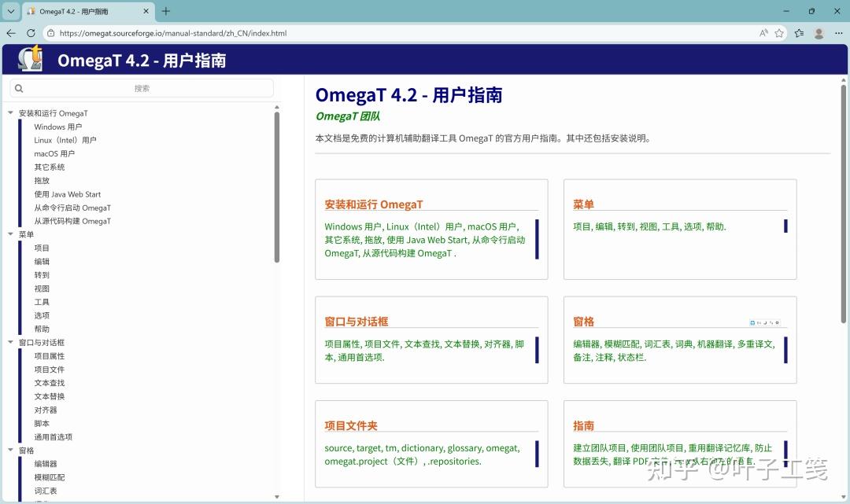This screenshot has width=850, height=504.
Task: Collapse the 窗格 tree node
Action: click(10, 450)
